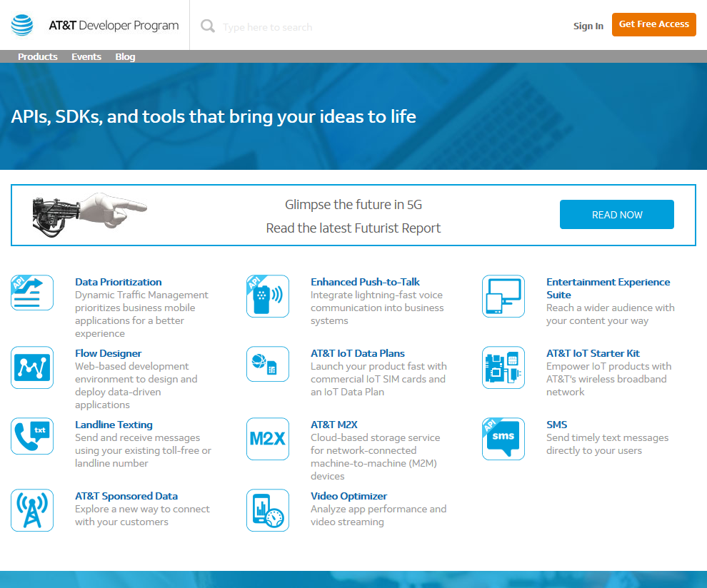Viewport: 707px width, 588px height.
Task: Click the Send timely text messages description
Action: 607,445
